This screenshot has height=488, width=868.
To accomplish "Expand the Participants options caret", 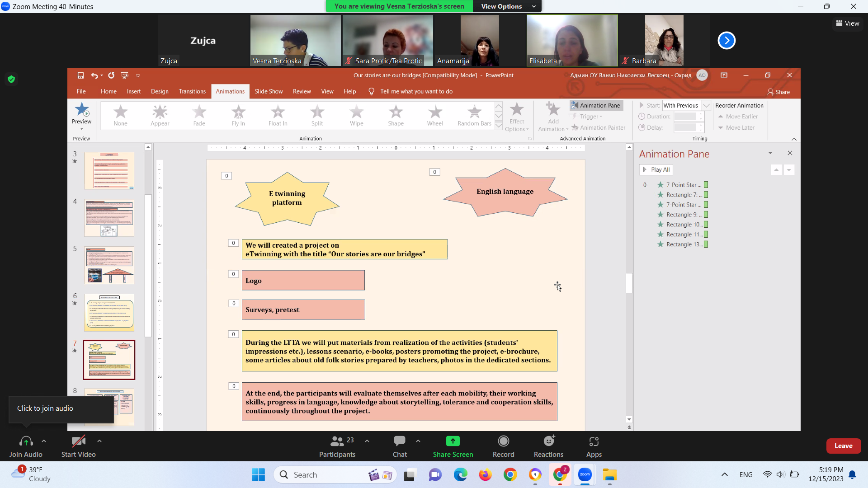I will coord(367,441).
